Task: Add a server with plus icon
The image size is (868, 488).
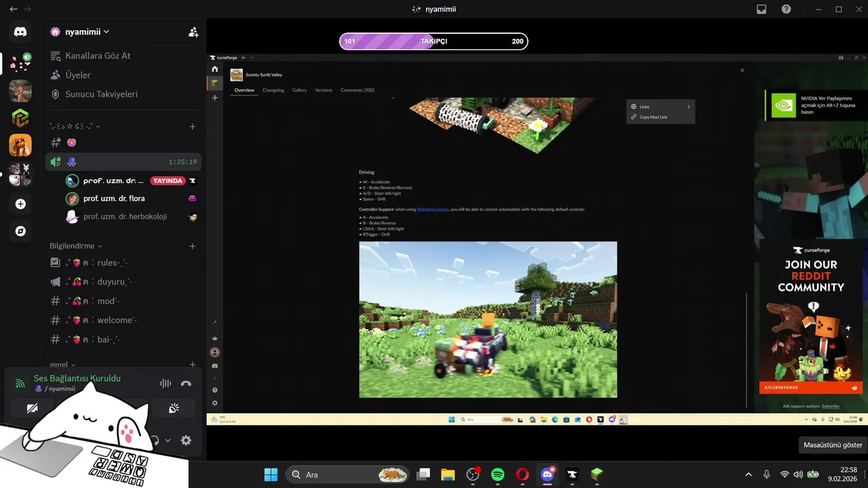Action: click(20, 204)
